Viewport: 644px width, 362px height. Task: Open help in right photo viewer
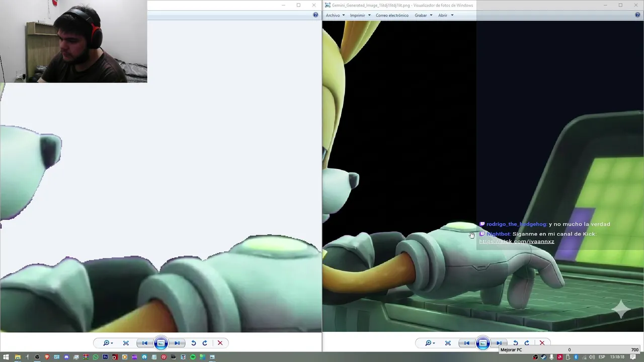coord(637,15)
